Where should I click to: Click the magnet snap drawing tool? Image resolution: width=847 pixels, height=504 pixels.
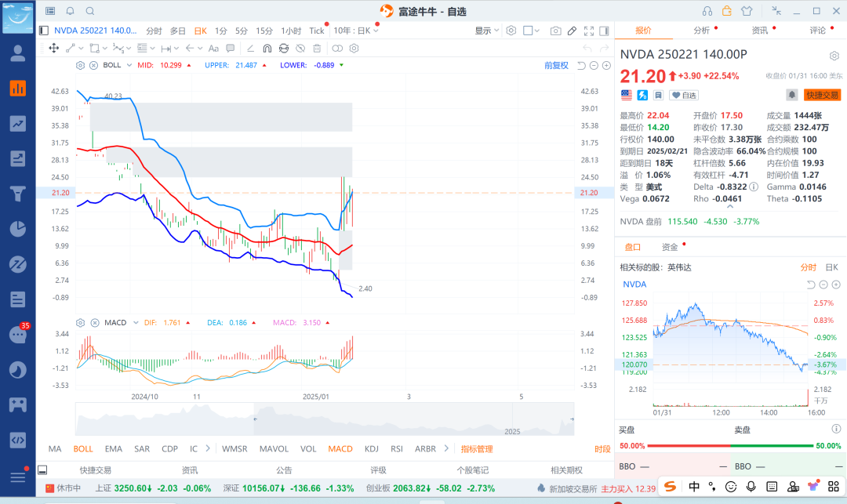(x=267, y=48)
